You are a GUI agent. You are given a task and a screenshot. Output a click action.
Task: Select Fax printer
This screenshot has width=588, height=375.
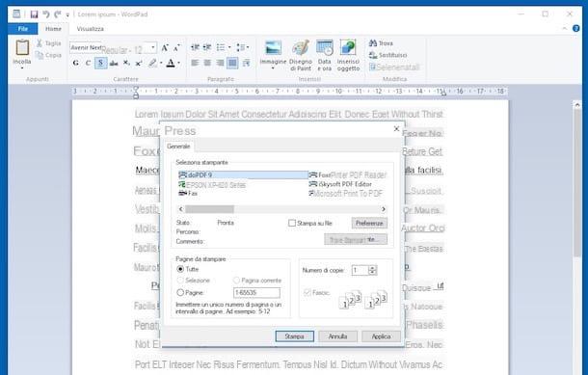click(x=188, y=193)
